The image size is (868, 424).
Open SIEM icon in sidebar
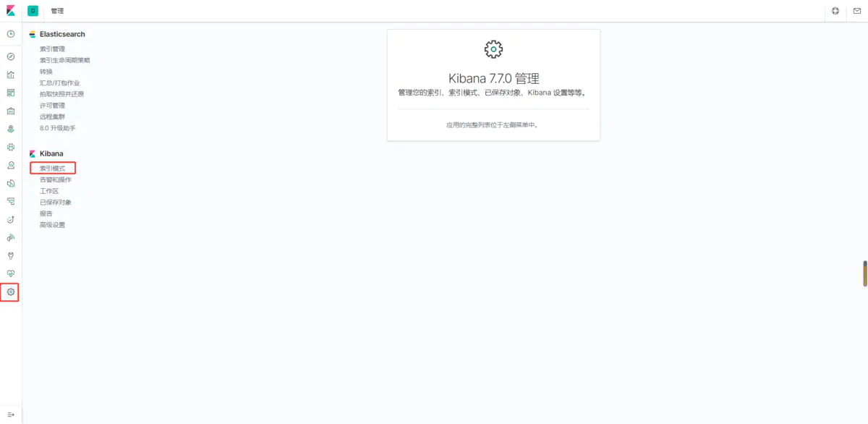point(11,237)
